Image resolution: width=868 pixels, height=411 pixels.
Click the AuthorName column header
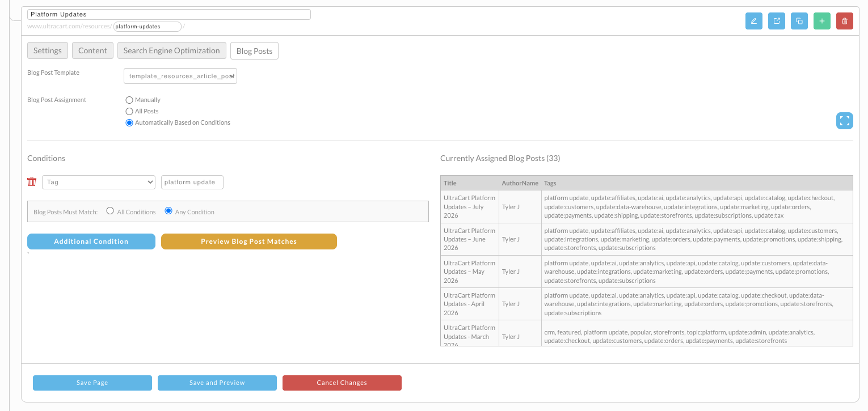click(x=520, y=183)
